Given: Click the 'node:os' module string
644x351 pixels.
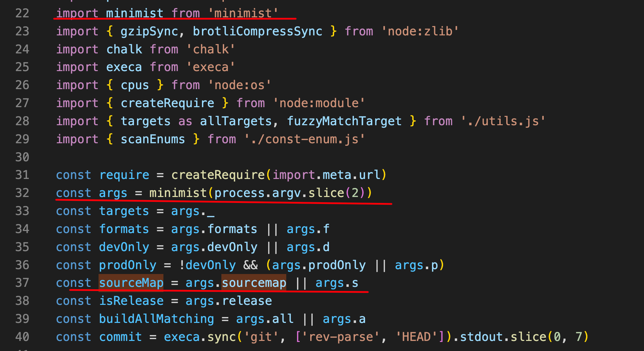Looking at the screenshot, I should (x=239, y=85).
